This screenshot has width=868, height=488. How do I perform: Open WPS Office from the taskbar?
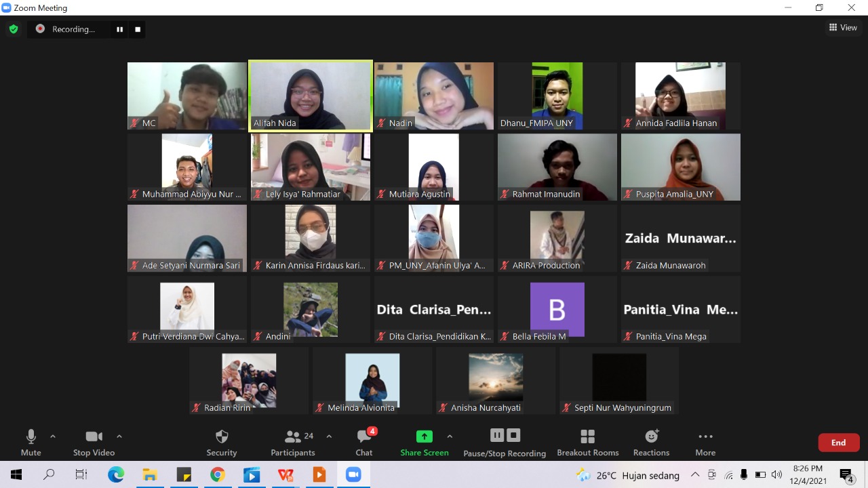click(x=285, y=474)
